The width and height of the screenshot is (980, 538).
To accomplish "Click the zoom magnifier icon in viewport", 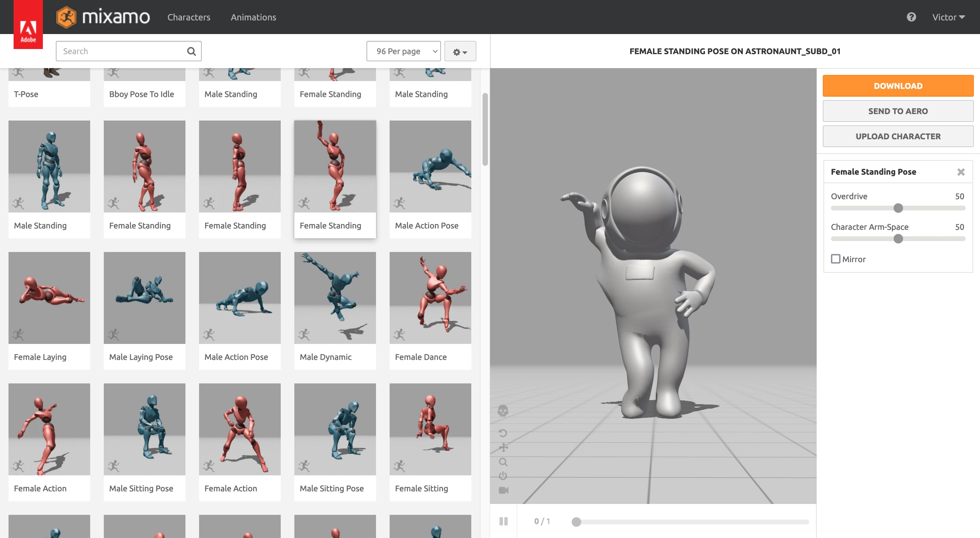I will [503, 462].
